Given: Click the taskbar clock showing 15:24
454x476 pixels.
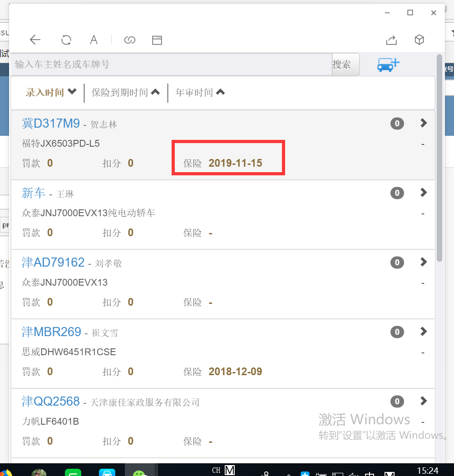Looking at the screenshot, I should 428,471.
